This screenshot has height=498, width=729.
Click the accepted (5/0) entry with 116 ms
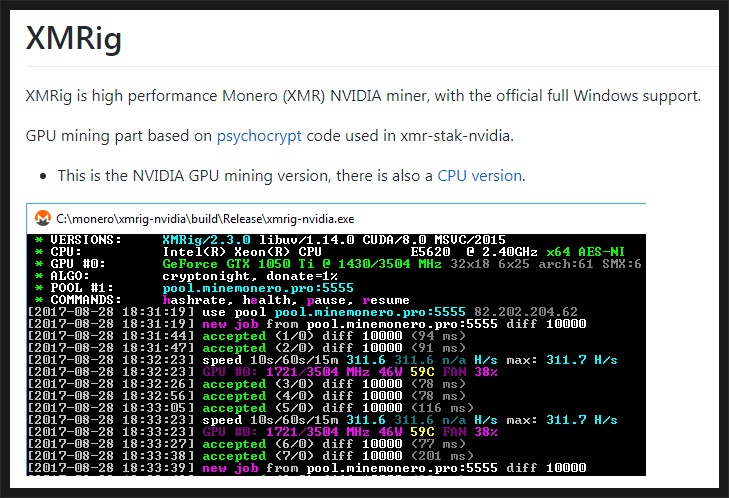pos(338,408)
